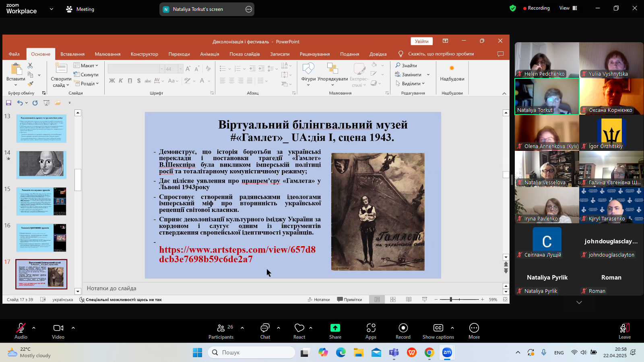Screen dimensions: 644x362
Task: Open the Participants list
Action: [221, 331]
